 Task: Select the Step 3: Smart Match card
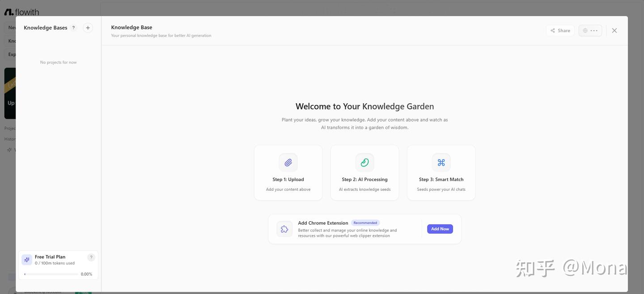[441, 172]
